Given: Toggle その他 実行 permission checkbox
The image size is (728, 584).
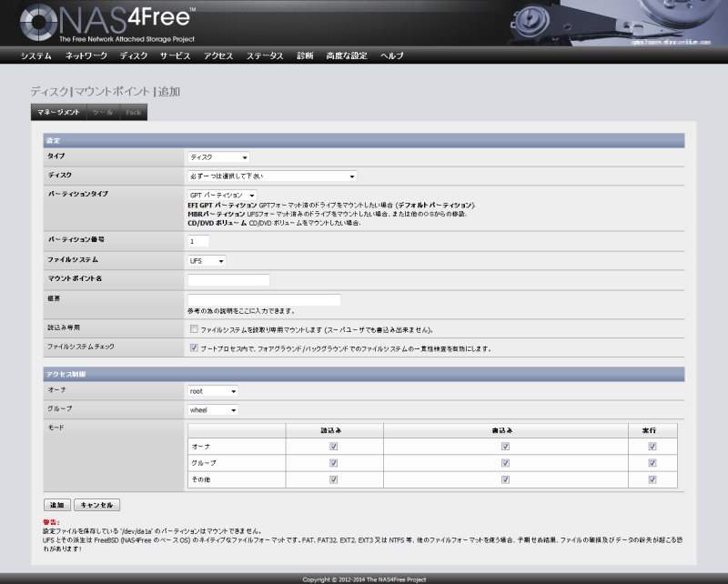Looking at the screenshot, I should (x=652, y=479).
